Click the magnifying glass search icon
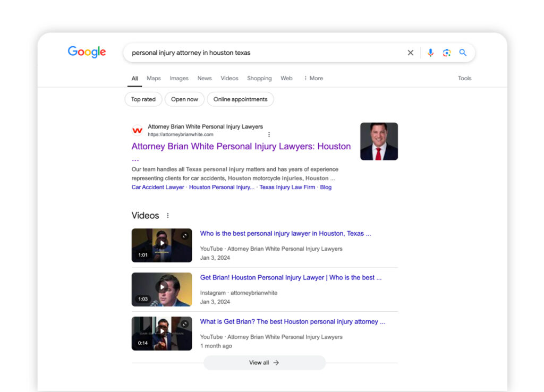This screenshot has height=392, width=544. (x=463, y=53)
